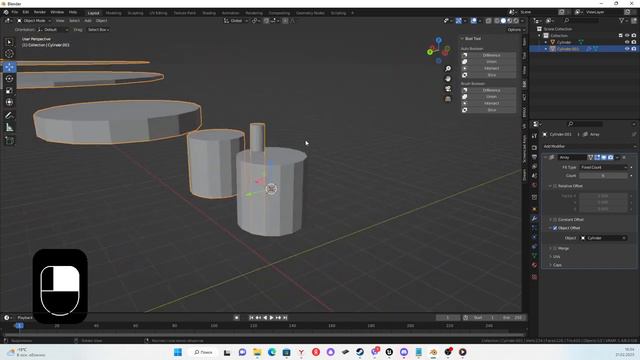
Task: Open the Object Mode dropdown
Action: [x=34, y=20]
